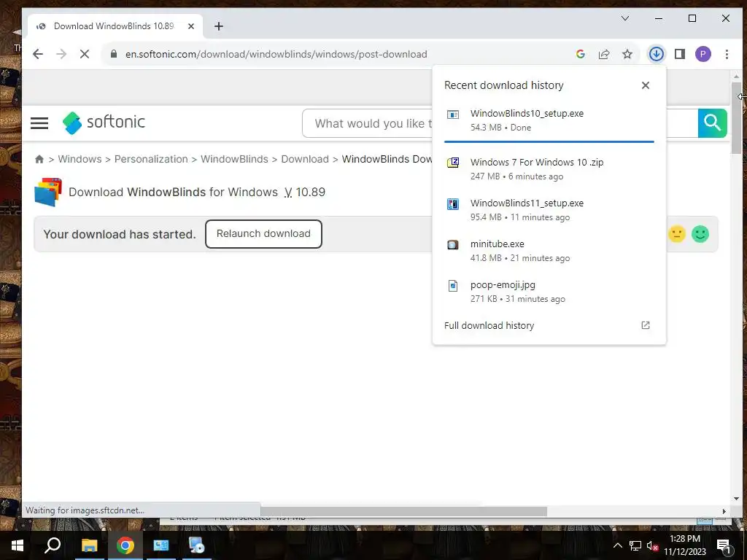Click Relaunch download button
The image size is (747, 560).
(263, 234)
